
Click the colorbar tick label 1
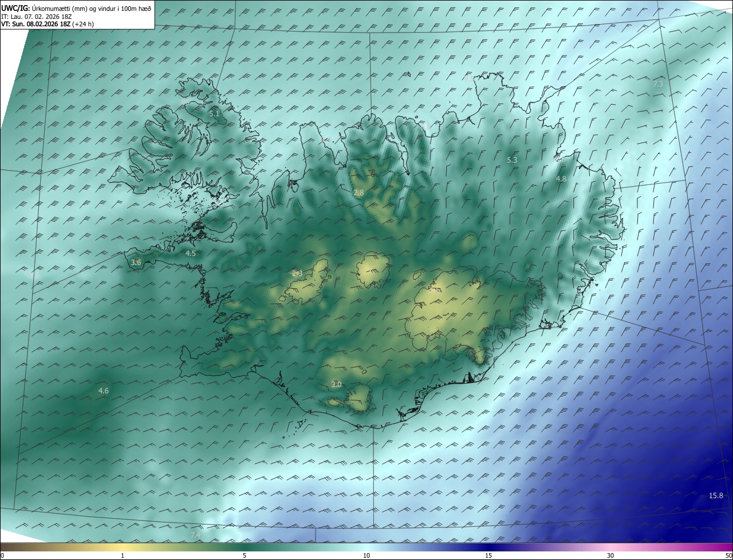123,555
